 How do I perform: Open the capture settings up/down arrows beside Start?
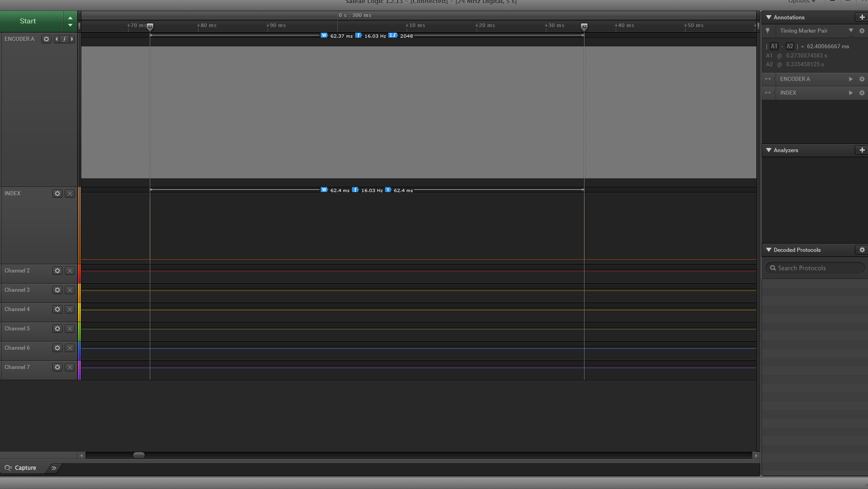click(x=70, y=21)
